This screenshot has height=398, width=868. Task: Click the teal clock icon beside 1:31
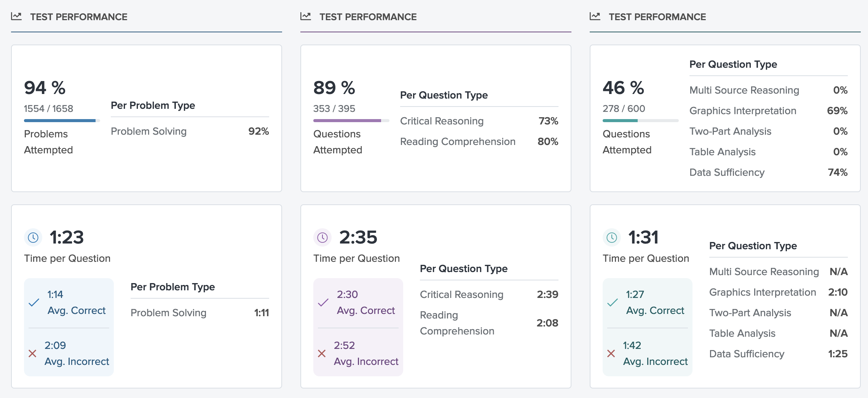coord(612,238)
